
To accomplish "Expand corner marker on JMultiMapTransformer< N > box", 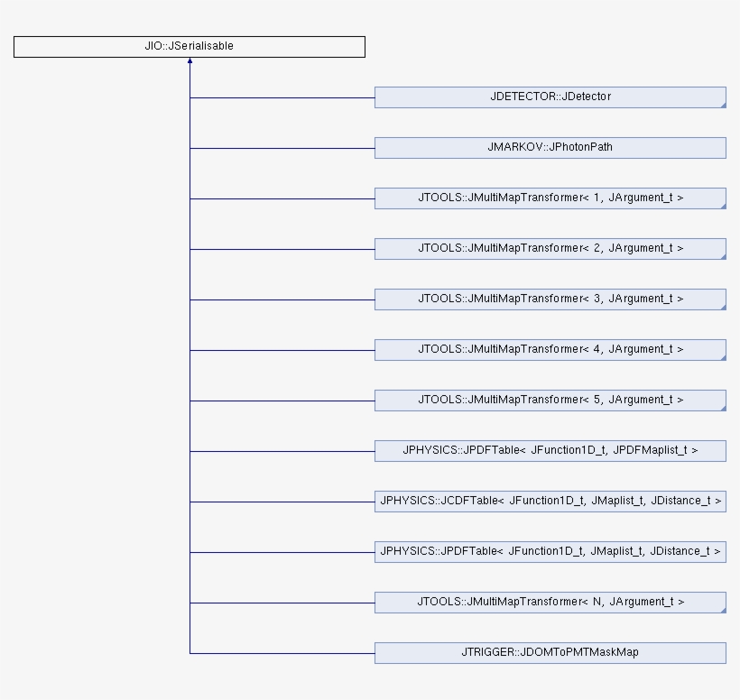I will pyautogui.click(x=722, y=610).
